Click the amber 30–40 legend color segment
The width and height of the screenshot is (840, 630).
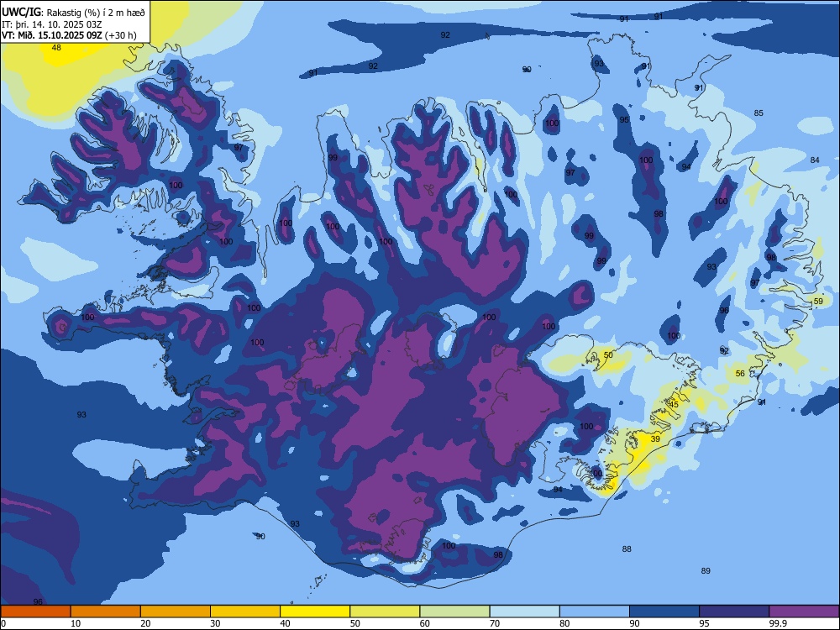[245, 612]
